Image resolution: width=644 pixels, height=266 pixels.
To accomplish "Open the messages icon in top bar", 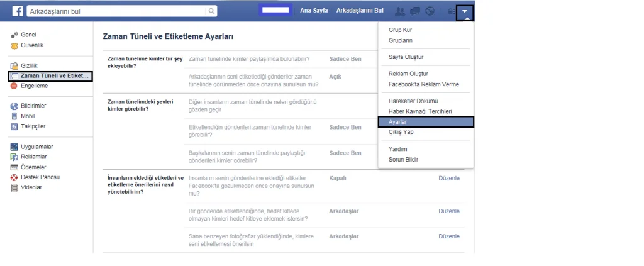I will point(415,11).
